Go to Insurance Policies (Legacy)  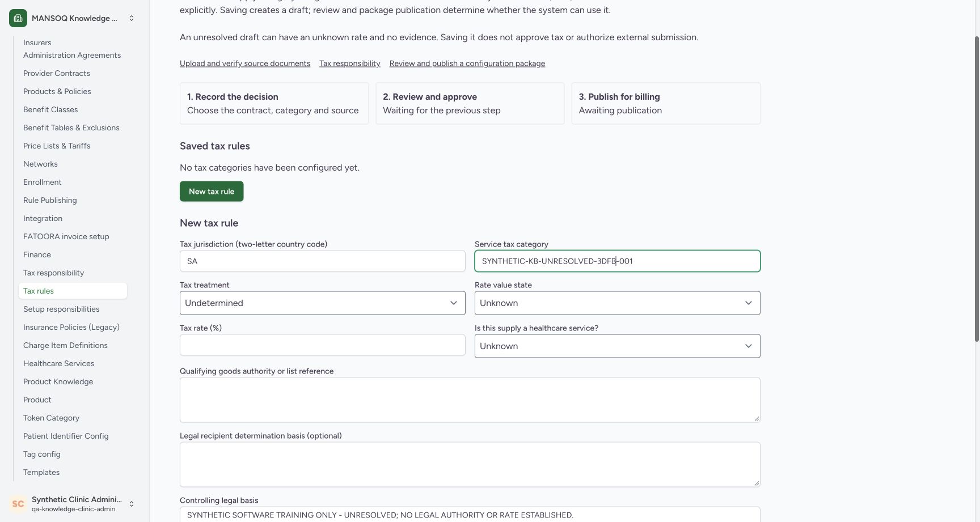pos(71,327)
